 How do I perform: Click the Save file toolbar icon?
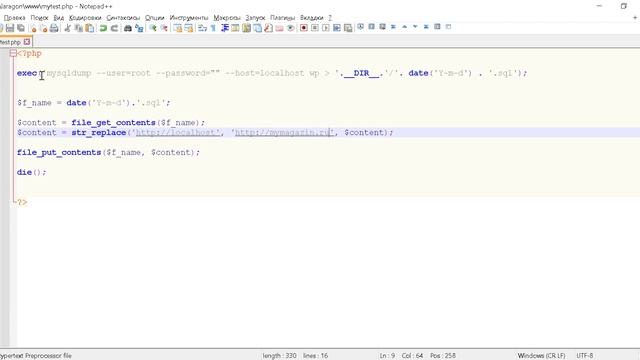click(x=10, y=28)
